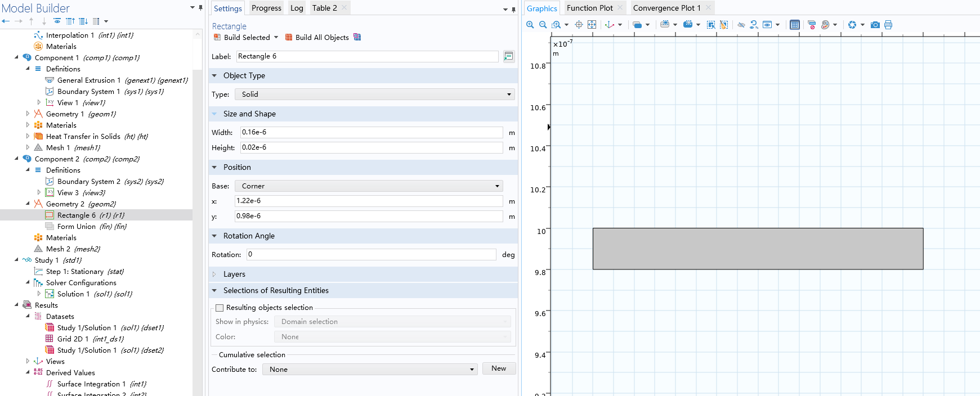980x396 pixels.
Task: Collapse the Object Type section
Action: click(x=214, y=75)
